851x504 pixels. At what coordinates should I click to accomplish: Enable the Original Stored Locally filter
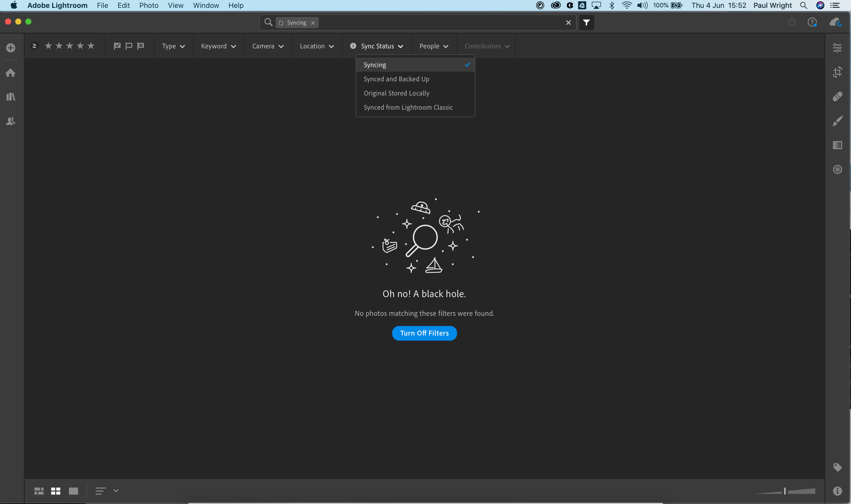[396, 93]
